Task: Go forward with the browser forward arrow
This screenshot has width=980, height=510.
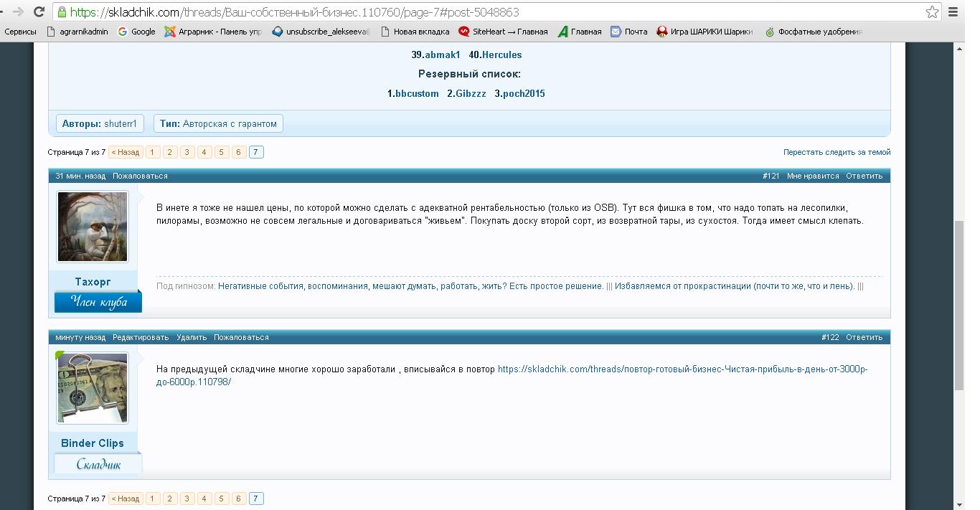Action: tap(17, 12)
